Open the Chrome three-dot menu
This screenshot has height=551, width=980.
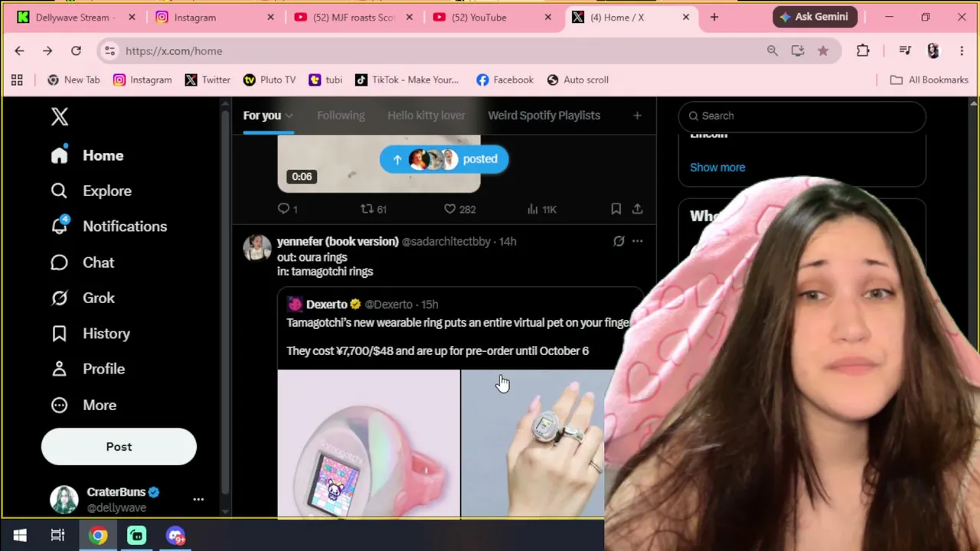click(962, 51)
